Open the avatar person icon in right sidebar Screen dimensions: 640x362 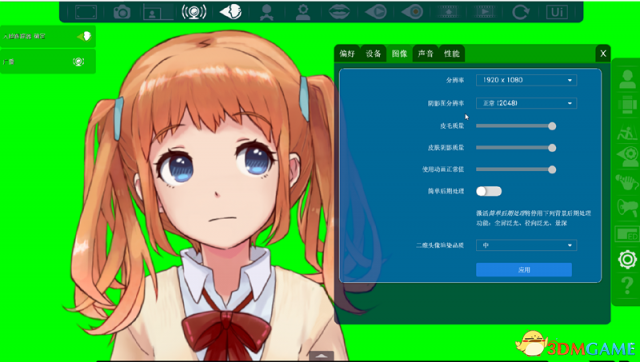[x=627, y=79]
